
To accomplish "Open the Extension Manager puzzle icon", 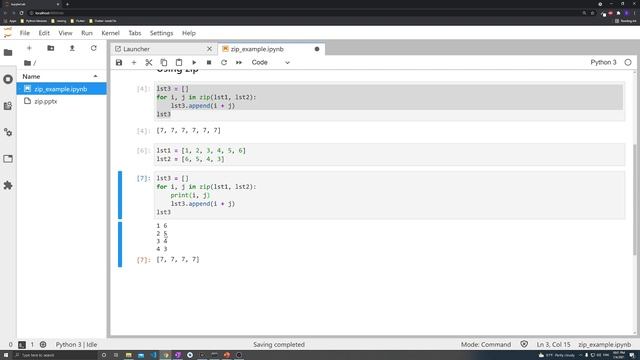I will pyautogui.click(x=8, y=185).
